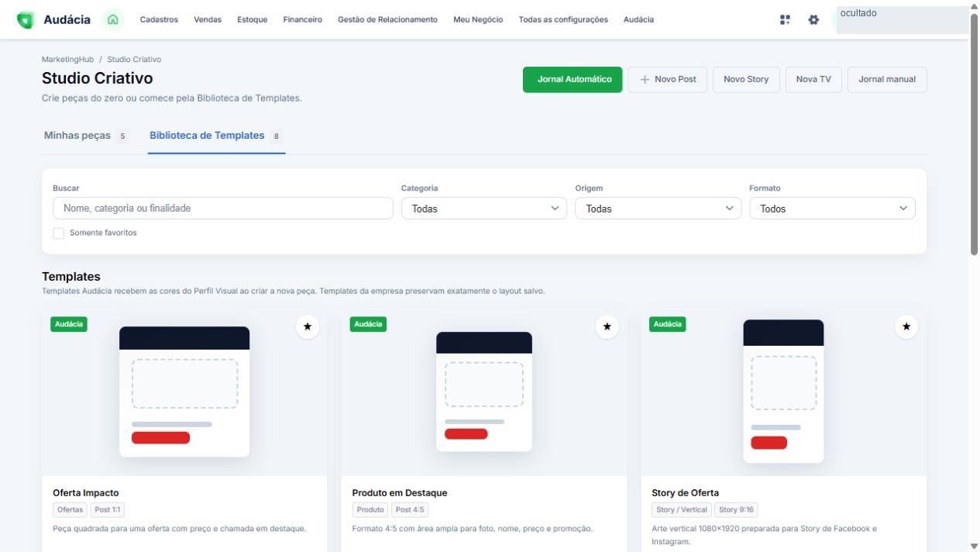The height and width of the screenshot is (552, 980).
Task: Open the Story de Oferta template preview
Action: pos(783,392)
